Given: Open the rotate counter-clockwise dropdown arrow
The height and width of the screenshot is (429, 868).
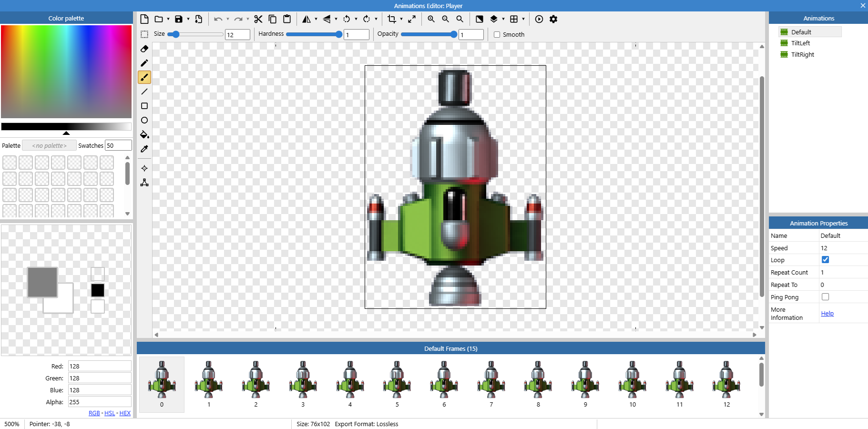Looking at the screenshot, I should point(356,19).
